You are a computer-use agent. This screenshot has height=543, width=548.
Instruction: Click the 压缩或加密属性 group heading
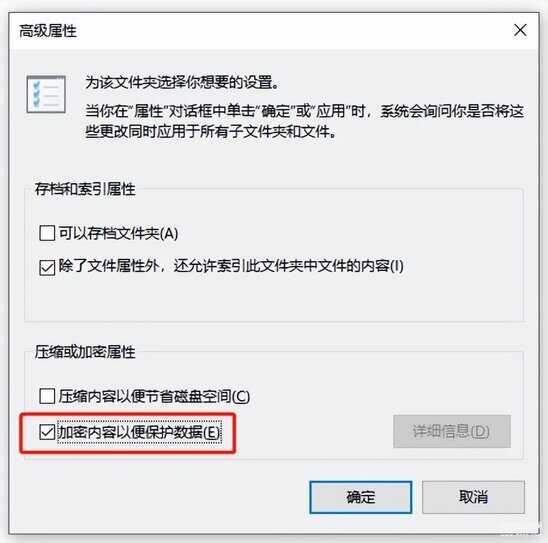[x=85, y=352]
